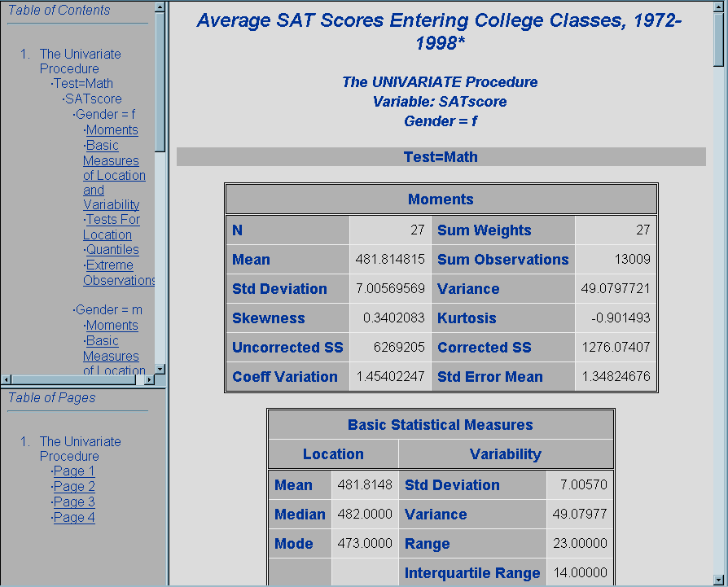Screen dimensions: 728x587
Task: Click Corrected SS value 1276.07407
Action: tap(616, 347)
